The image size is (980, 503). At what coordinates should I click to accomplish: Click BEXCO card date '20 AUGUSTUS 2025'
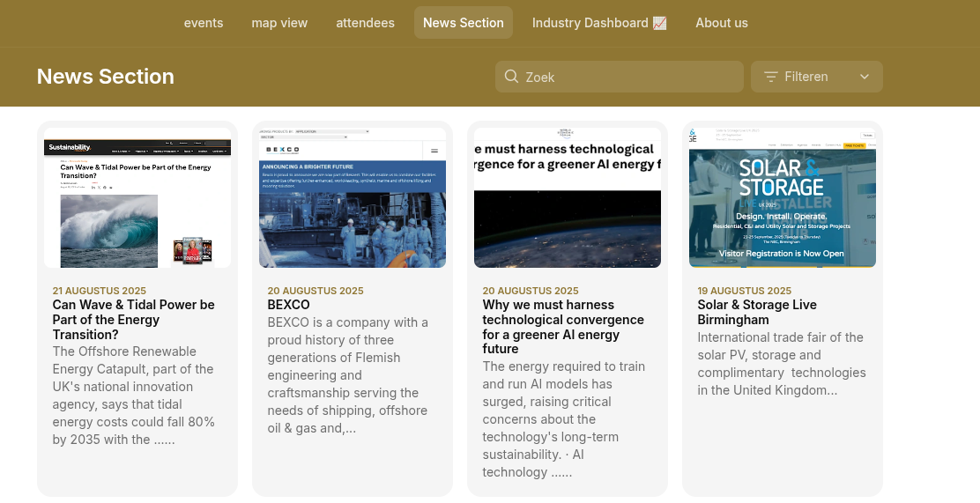pyautogui.click(x=316, y=291)
